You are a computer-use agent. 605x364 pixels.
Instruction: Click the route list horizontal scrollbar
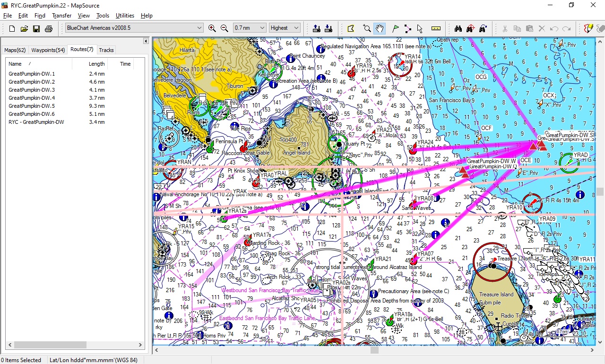[x=50, y=345]
